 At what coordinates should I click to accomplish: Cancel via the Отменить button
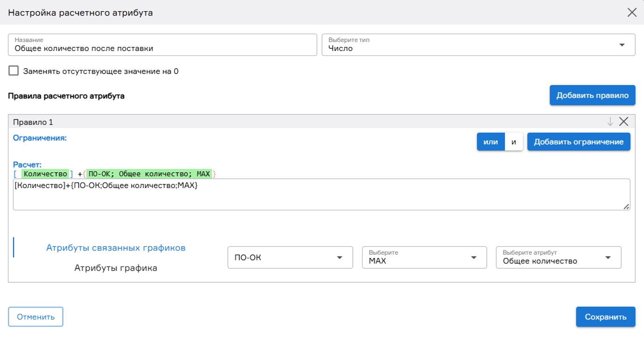[x=35, y=316]
